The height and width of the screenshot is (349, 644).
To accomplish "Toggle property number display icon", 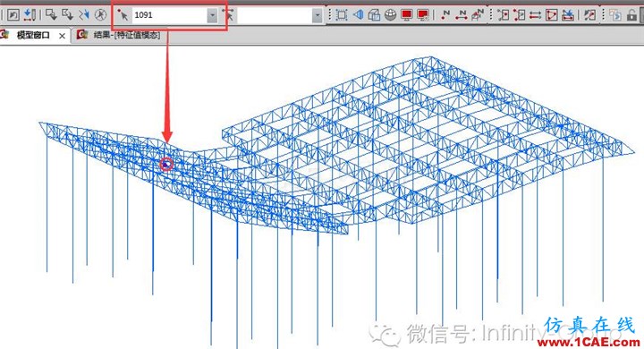I will coord(478,15).
